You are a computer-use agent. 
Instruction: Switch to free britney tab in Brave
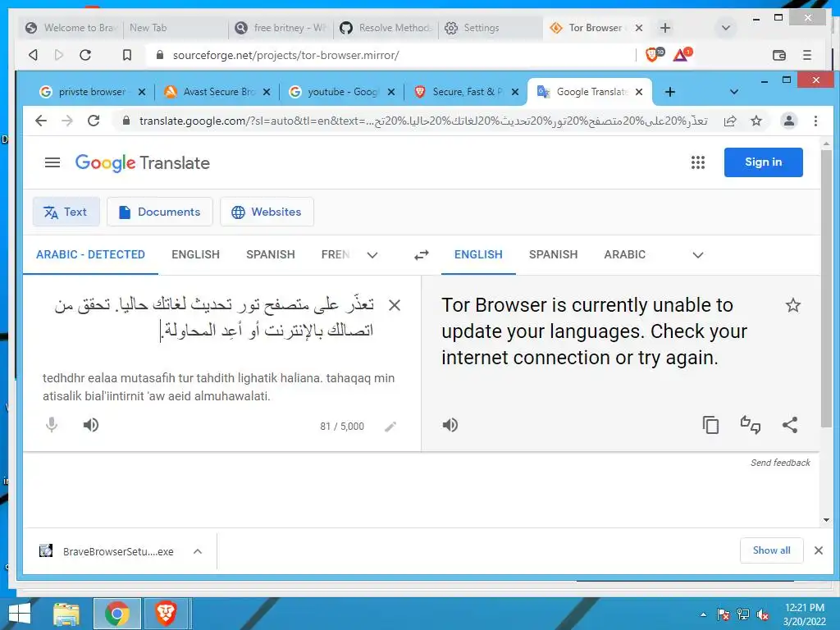point(281,28)
